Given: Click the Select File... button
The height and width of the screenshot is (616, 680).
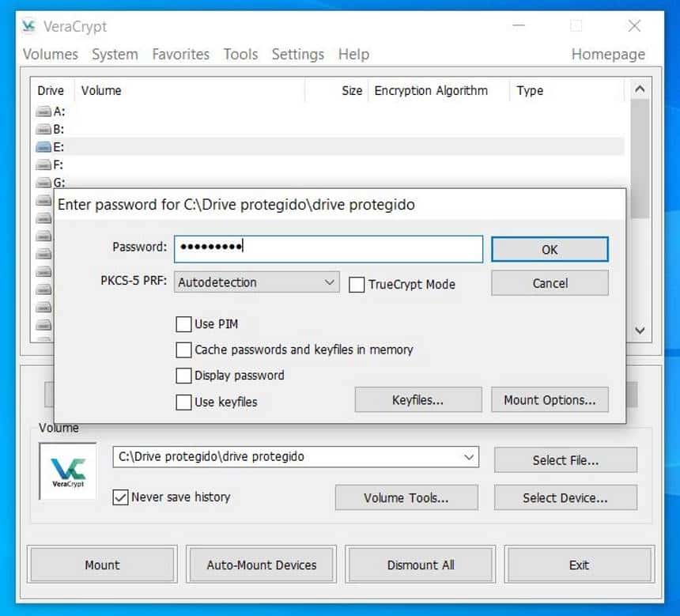Looking at the screenshot, I should tap(565, 460).
